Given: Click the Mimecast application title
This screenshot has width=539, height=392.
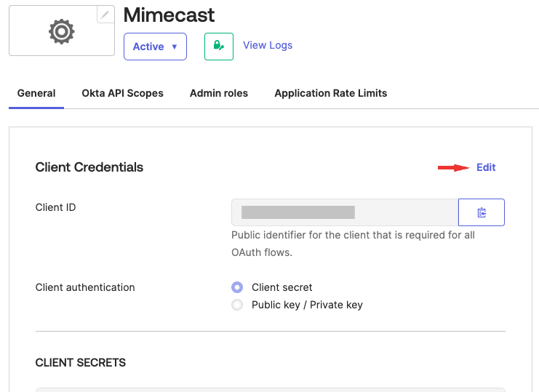Looking at the screenshot, I should coord(169,15).
